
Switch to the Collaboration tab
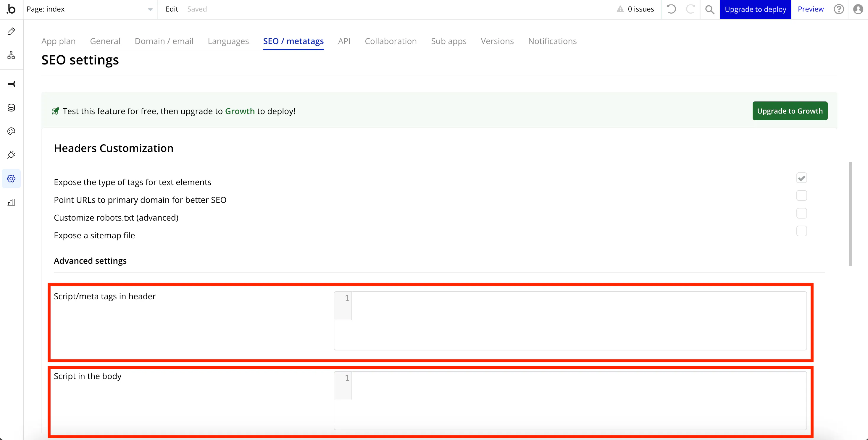click(x=391, y=41)
